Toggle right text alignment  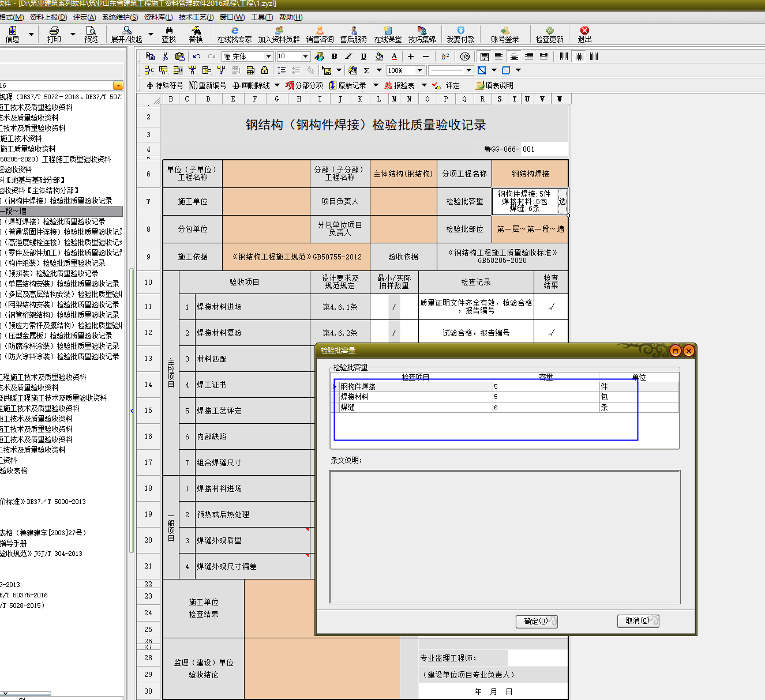point(529,56)
